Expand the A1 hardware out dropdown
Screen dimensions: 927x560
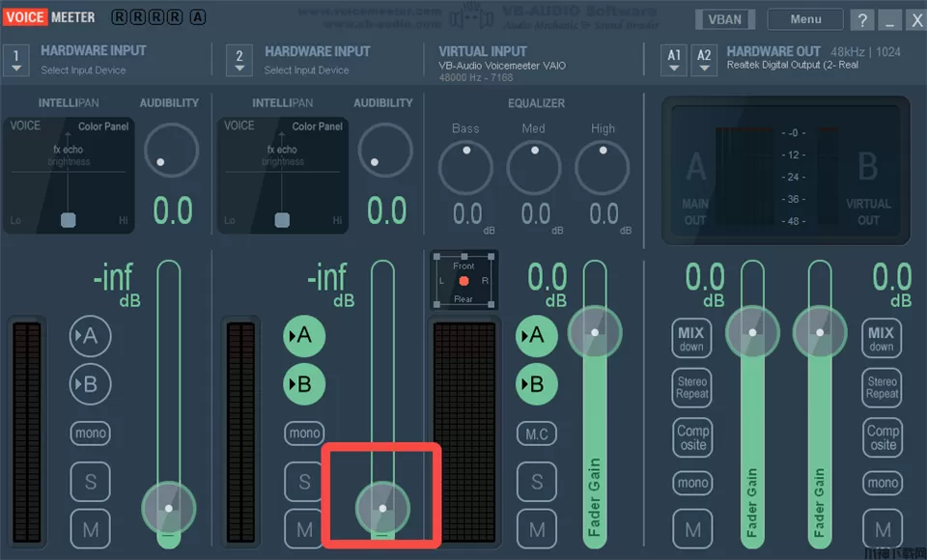click(674, 60)
